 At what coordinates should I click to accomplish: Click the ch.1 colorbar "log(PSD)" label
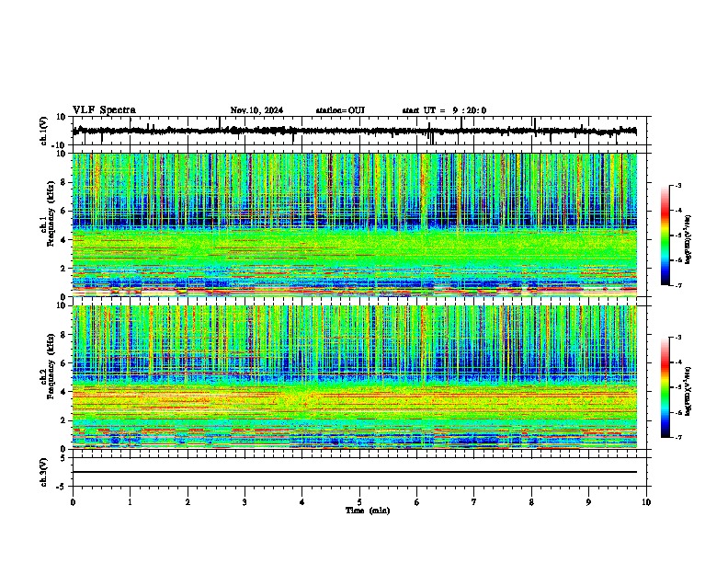(x=688, y=239)
